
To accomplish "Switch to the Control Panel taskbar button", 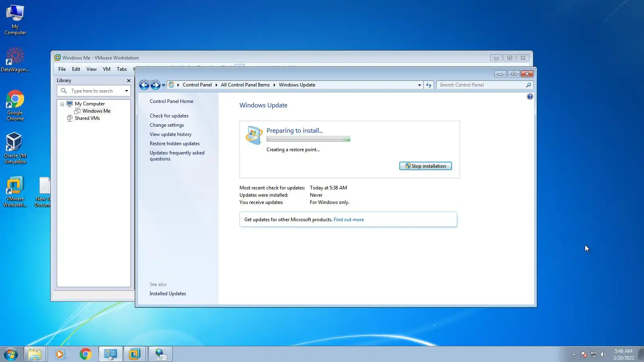I will [x=110, y=354].
